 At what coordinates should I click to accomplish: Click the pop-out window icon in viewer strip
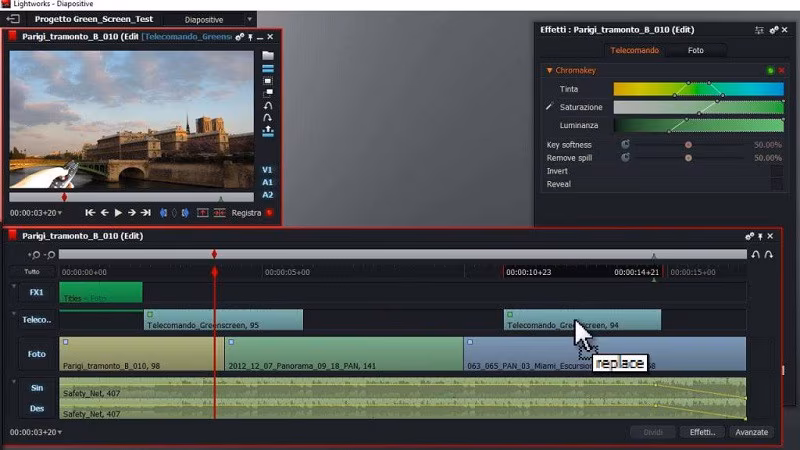(x=268, y=93)
